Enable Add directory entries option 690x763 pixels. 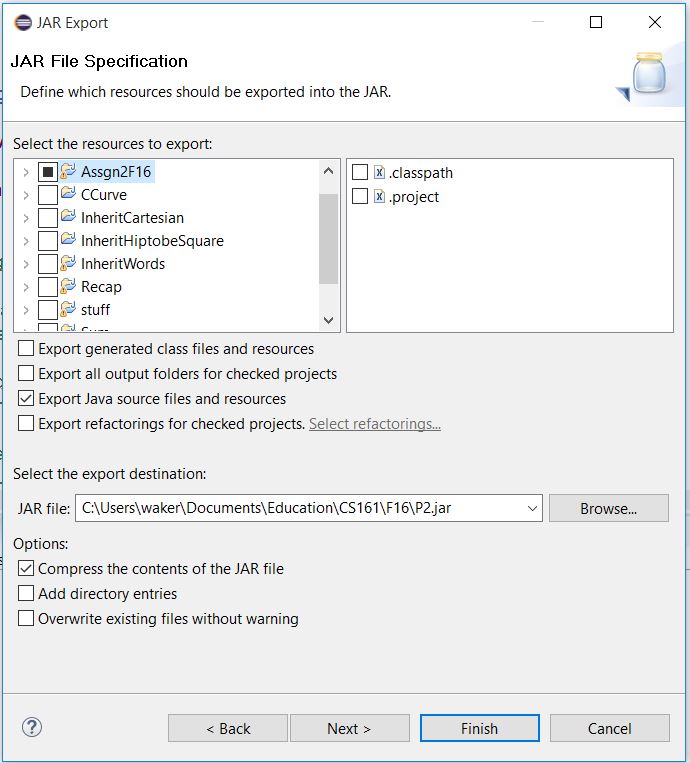26,593
